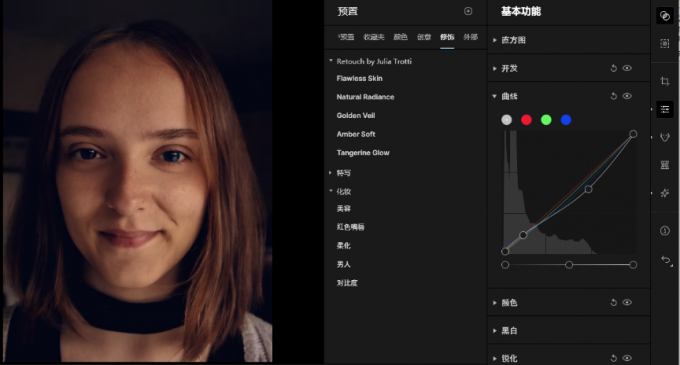Reset the 锐化 sharpening adjustments
680x365 pixels.
pyautogui.click(x=613, y=358)
